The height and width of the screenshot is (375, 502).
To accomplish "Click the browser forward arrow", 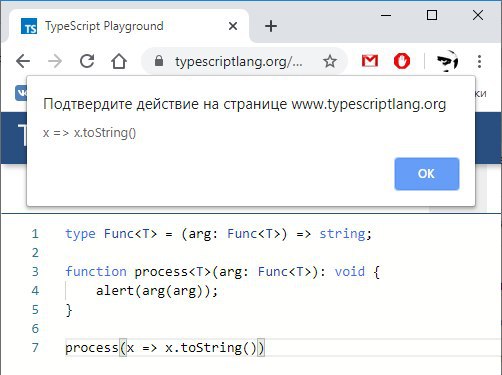I will point(55,61).
